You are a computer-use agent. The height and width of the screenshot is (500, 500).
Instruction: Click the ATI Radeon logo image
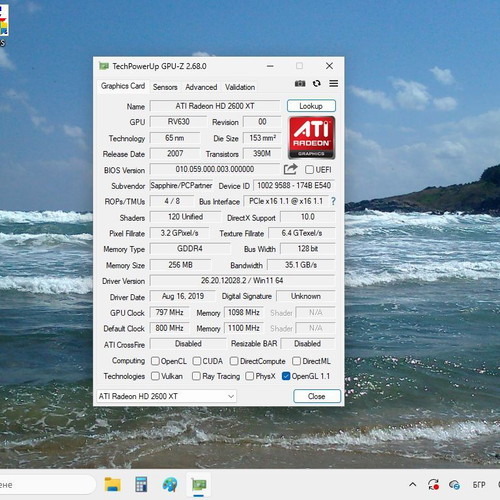312,137
